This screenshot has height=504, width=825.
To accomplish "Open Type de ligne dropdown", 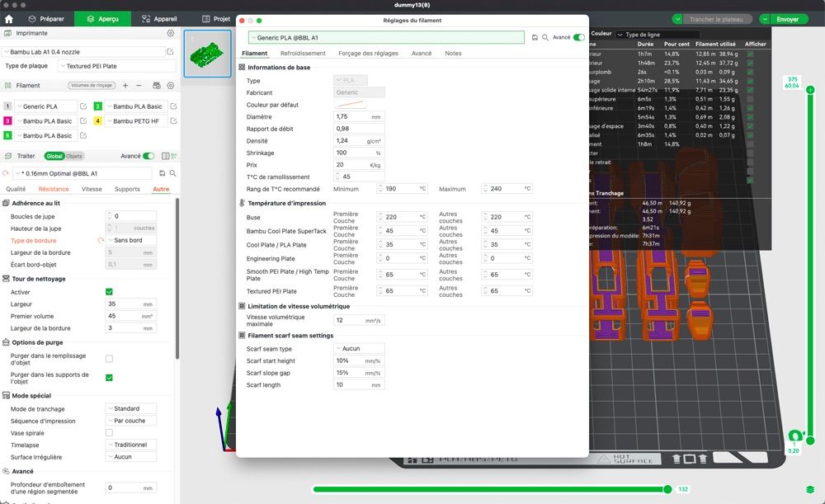I will 657,35.
